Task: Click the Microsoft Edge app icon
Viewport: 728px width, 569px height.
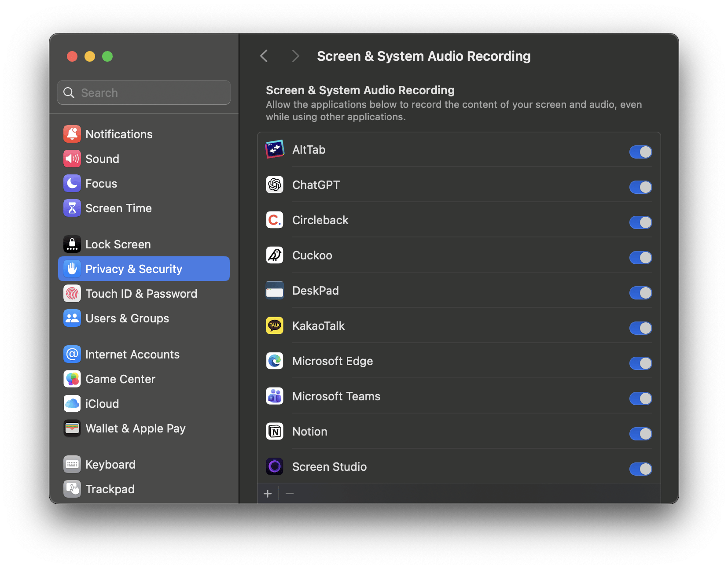Action: tap(275, 361)
